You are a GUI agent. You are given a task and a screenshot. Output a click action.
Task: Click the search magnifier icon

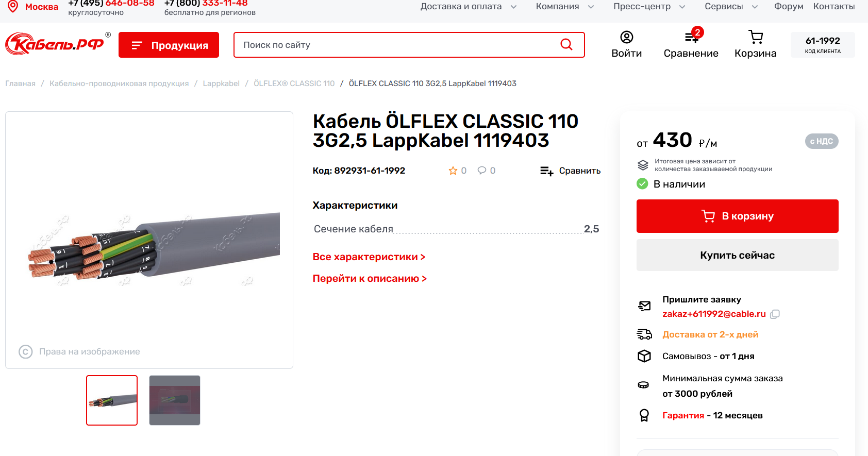pyautogui.click(x=566, y=45)
